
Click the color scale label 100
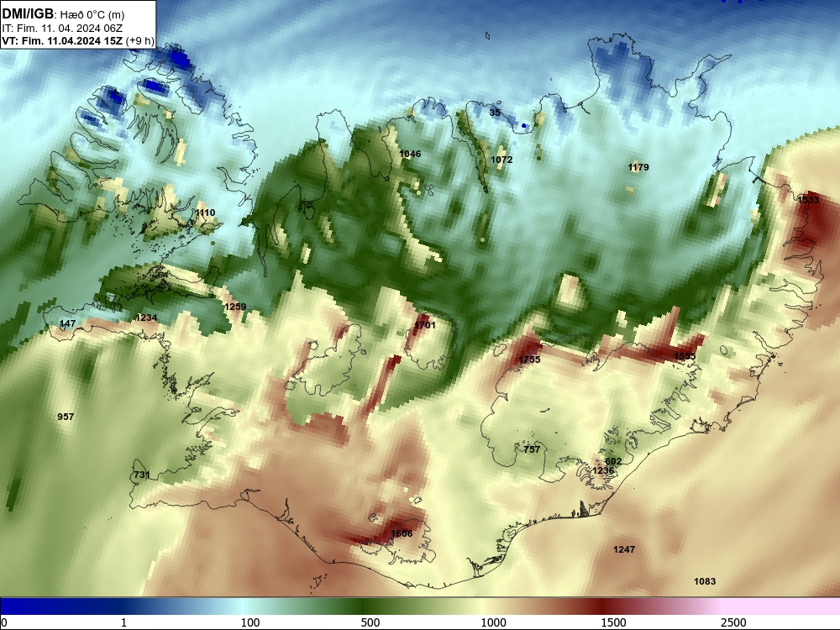[250, 622]
